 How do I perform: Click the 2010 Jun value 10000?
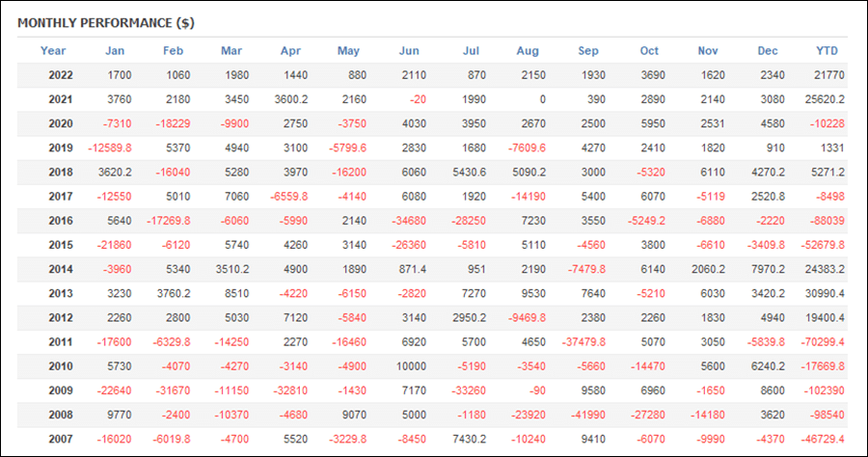411,366
